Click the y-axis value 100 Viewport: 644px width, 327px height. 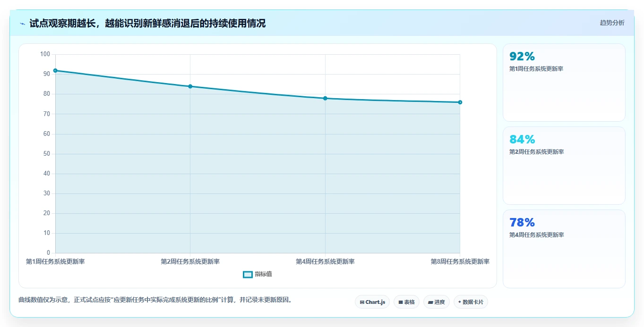click(x=45, y=54)
